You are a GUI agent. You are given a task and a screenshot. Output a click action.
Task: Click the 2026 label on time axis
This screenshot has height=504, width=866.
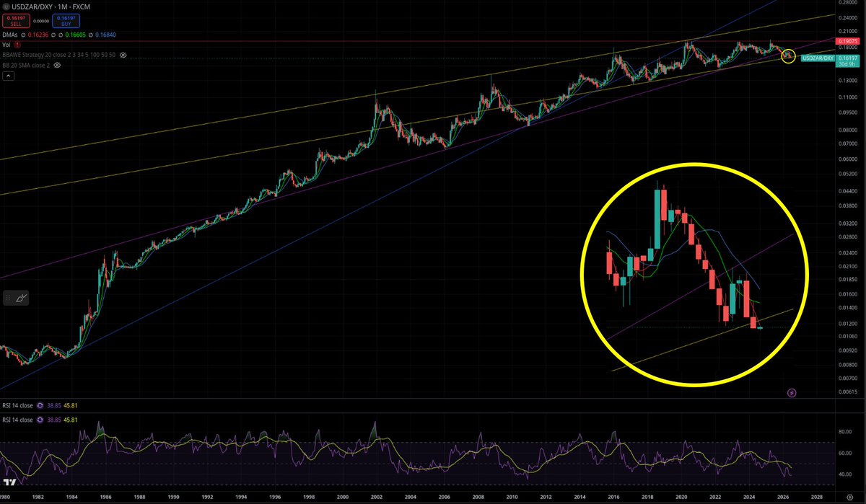tap(783, 498)
